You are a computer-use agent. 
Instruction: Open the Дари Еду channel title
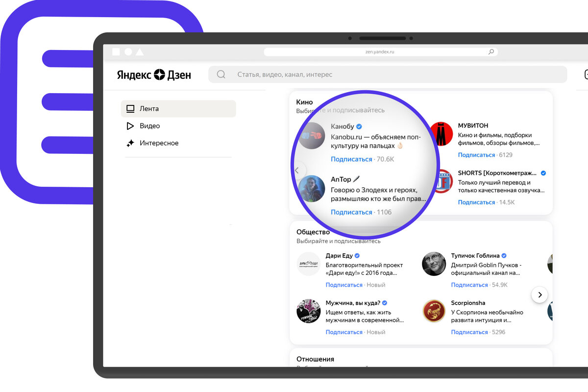339,256
